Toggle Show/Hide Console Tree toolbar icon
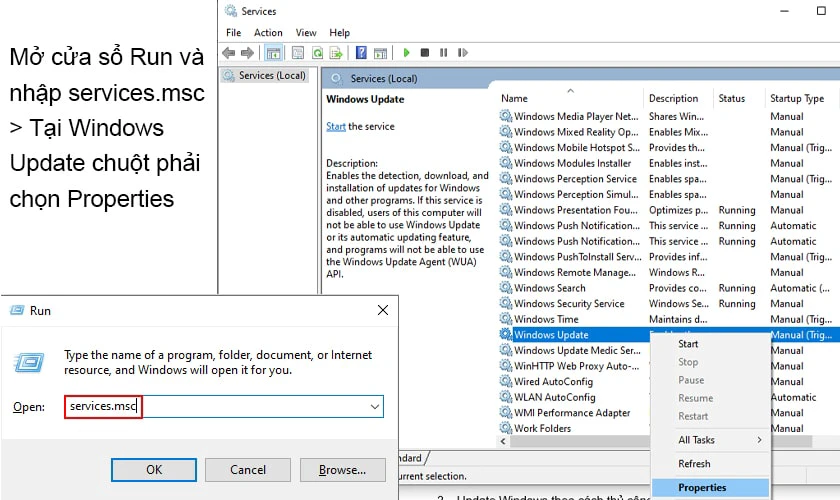This screenshot has width=840, height=500. pyautogui.click(x=273, y=53)
